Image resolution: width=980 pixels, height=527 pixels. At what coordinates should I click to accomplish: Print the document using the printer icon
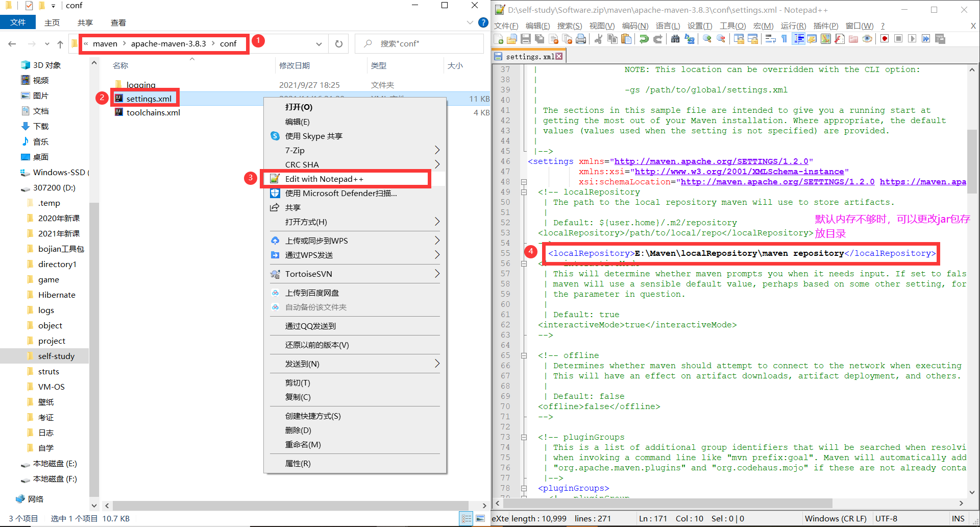(581, 39)
